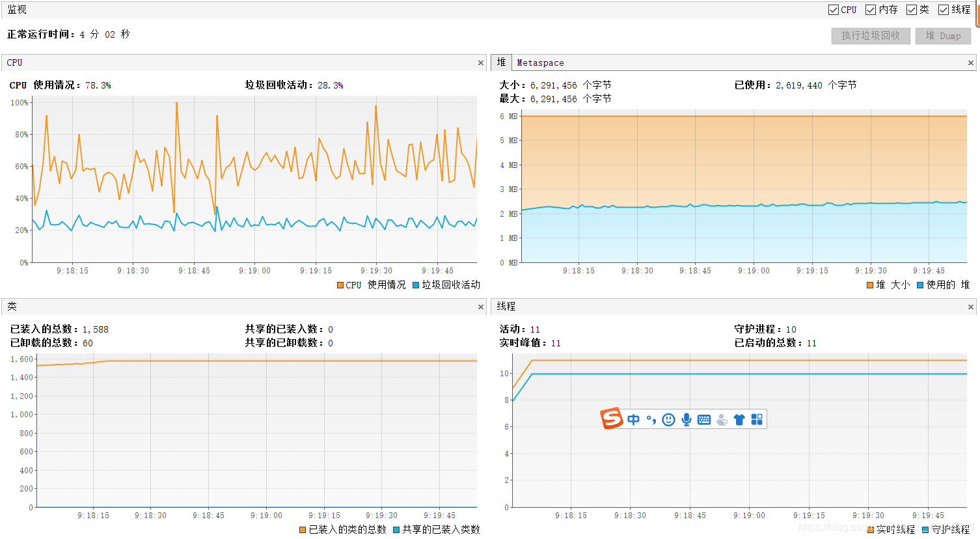Close the heap/Metaspace panel
Viewport: 980px width, 539px height.
click(970, 63)
